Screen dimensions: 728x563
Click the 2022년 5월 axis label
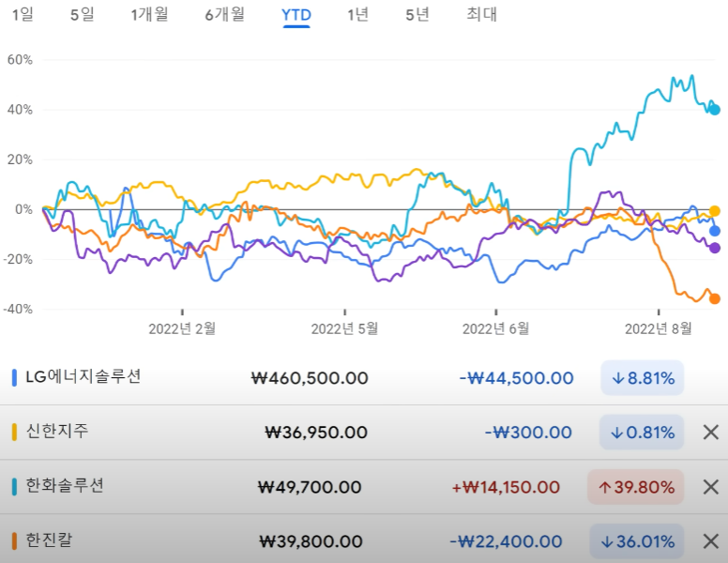click(x=344, y=328)
